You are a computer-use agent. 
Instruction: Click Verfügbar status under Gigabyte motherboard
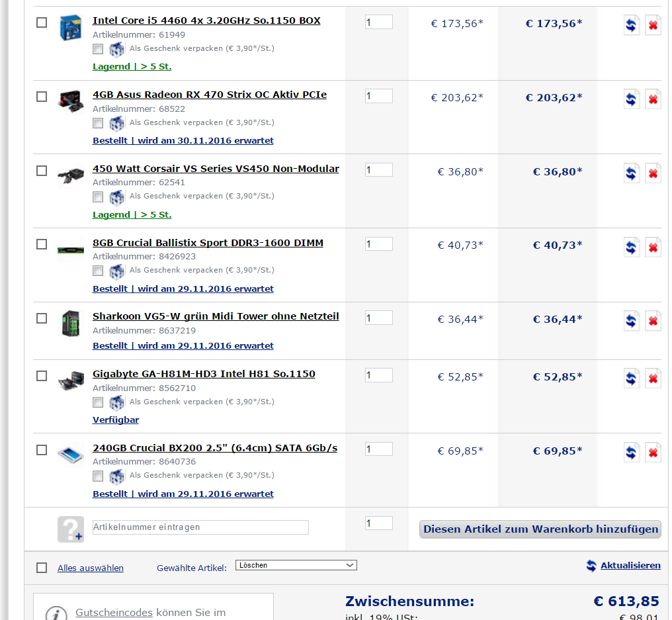(x=116, y=420)
